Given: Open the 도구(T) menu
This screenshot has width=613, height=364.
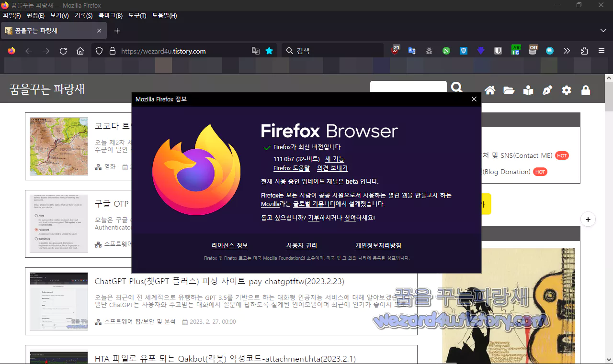Looking at the screenshot, I should 137,15.
